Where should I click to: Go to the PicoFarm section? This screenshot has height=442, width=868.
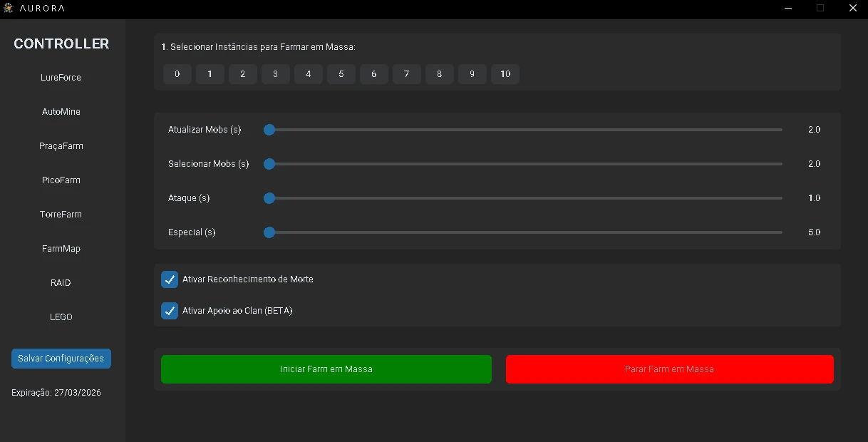click(x=61, y=180)
